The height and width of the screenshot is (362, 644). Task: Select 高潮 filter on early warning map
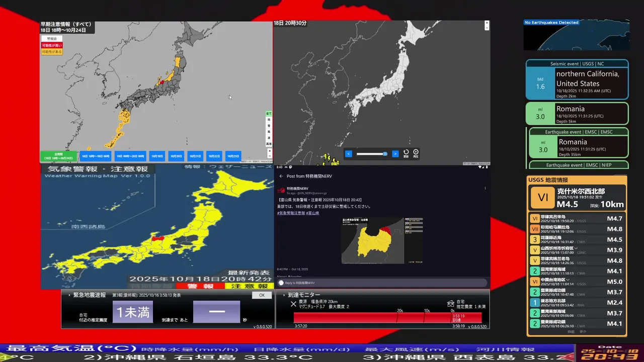point(269,144)
